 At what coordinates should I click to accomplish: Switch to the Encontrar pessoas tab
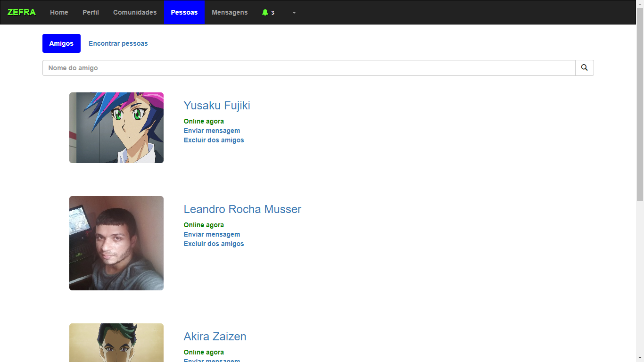coord(118,43)
